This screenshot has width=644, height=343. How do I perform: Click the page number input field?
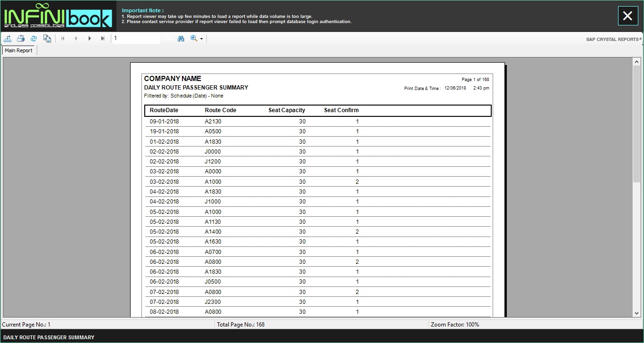click(136, 38)
